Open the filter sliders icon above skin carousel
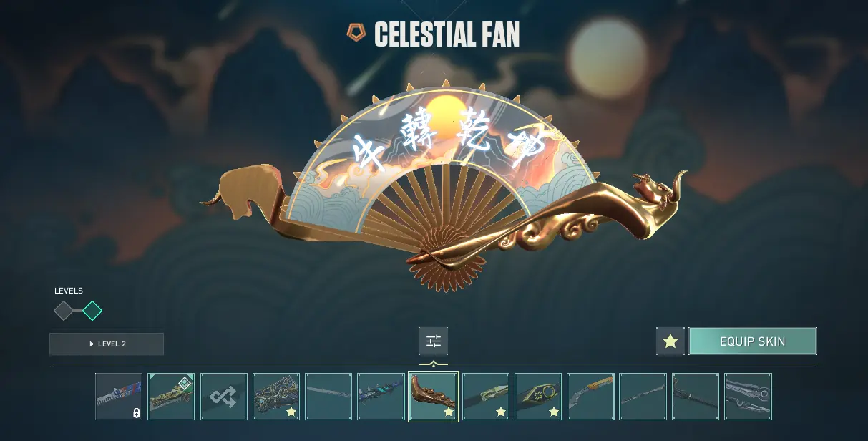This screenshot has width=868, height=441. tap(434, 341)
